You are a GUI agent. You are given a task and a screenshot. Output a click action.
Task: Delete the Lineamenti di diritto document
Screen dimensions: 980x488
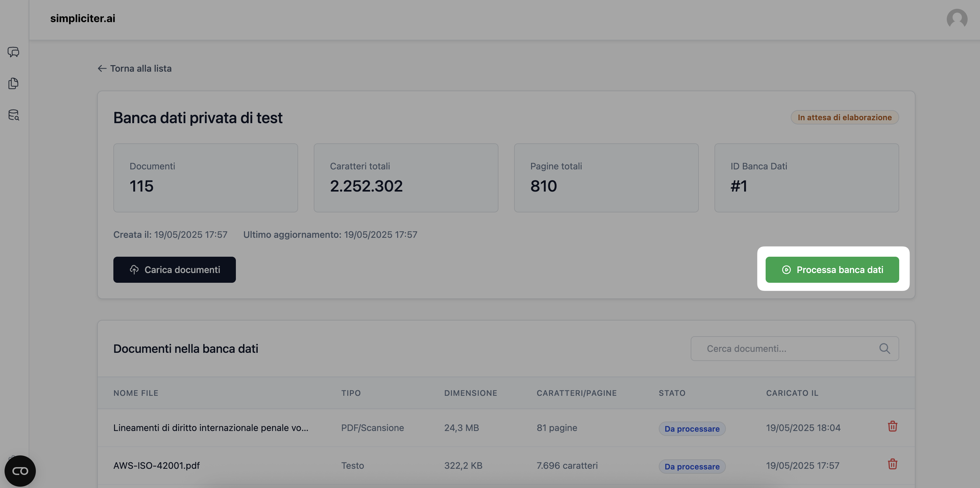tap(892, 426)
